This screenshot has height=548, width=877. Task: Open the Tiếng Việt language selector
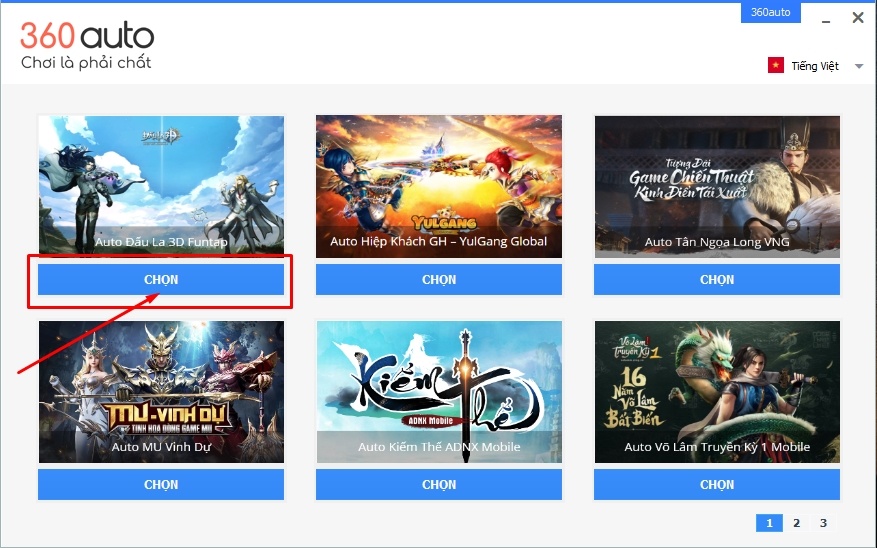(x=815, y=66)
